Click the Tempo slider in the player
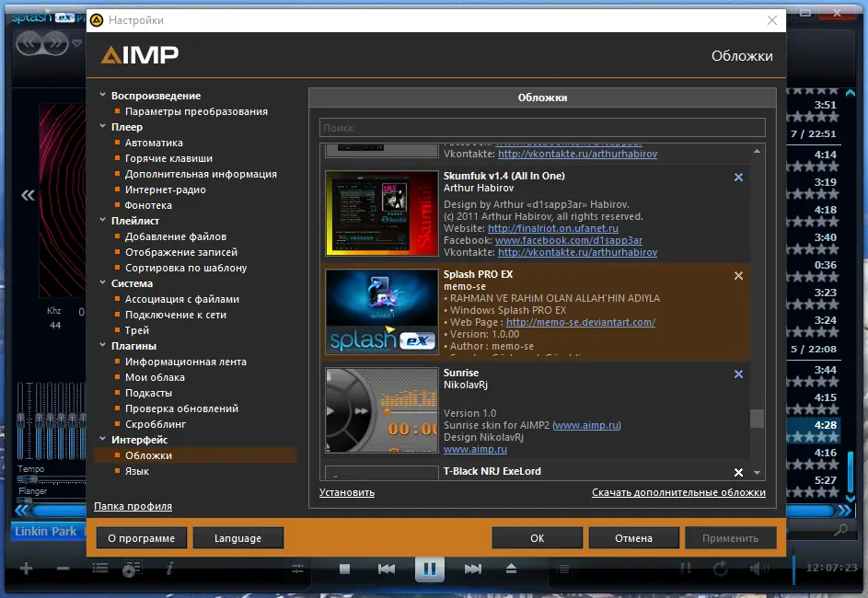The image size is (868, 598). [x=51, y=479]
